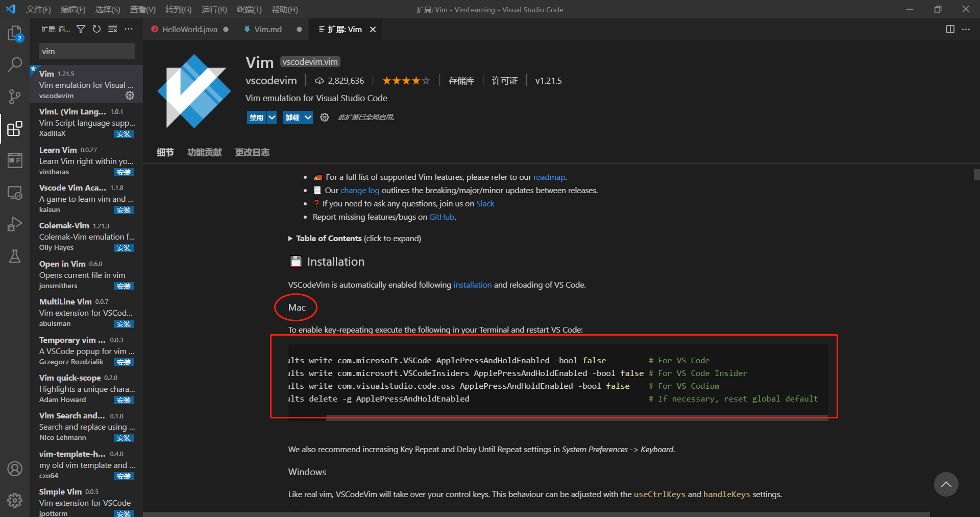Open Run and Debug view icon
This screenshot has width=980, height=517.
coord(15,224)
